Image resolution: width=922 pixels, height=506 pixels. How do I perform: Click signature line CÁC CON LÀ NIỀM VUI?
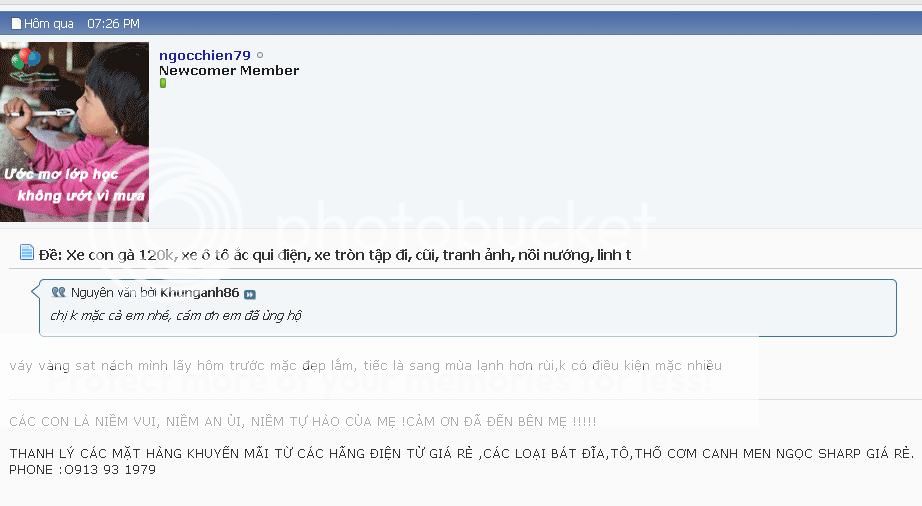(303, 421)
